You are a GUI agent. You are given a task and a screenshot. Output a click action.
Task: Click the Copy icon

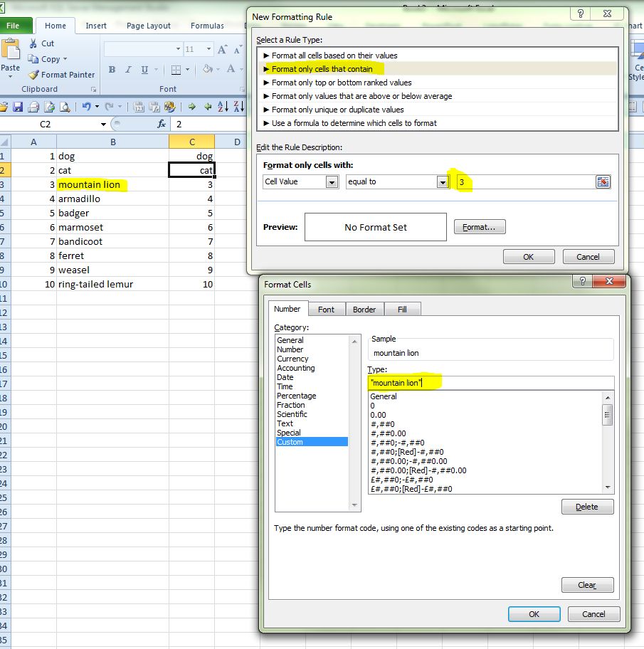[x=33, y=59]
